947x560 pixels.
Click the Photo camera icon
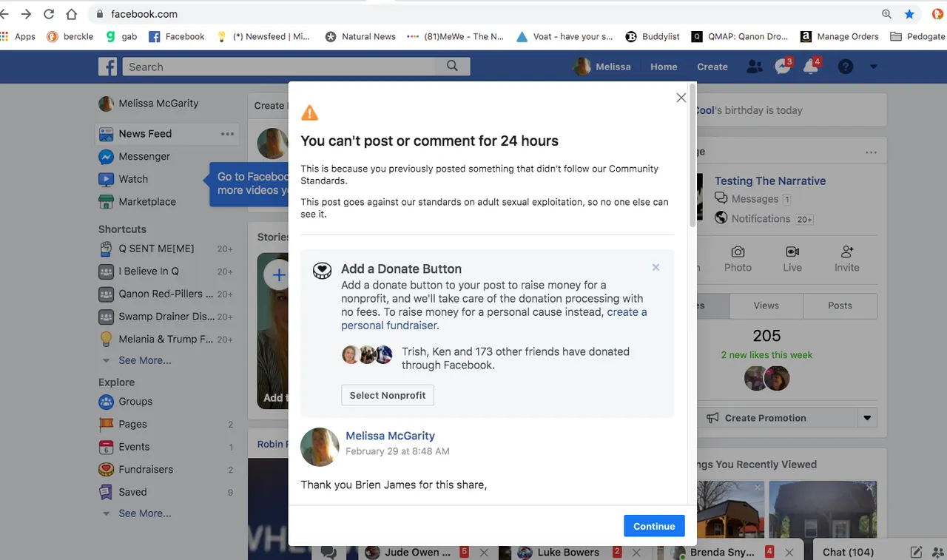(738, 252)
